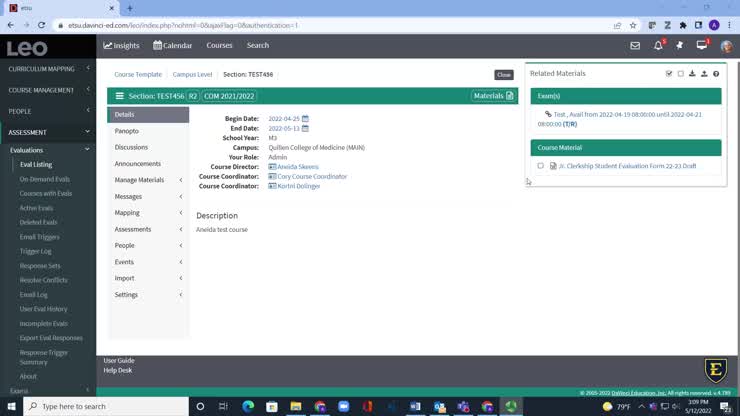Go to Course Template breadcrumb
Viewport: 740px width, 416px height.
[x=138, y=75]
